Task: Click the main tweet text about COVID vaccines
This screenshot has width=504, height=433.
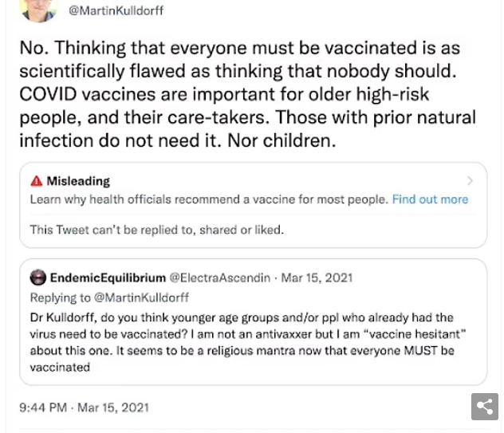Action: [247, 94]
